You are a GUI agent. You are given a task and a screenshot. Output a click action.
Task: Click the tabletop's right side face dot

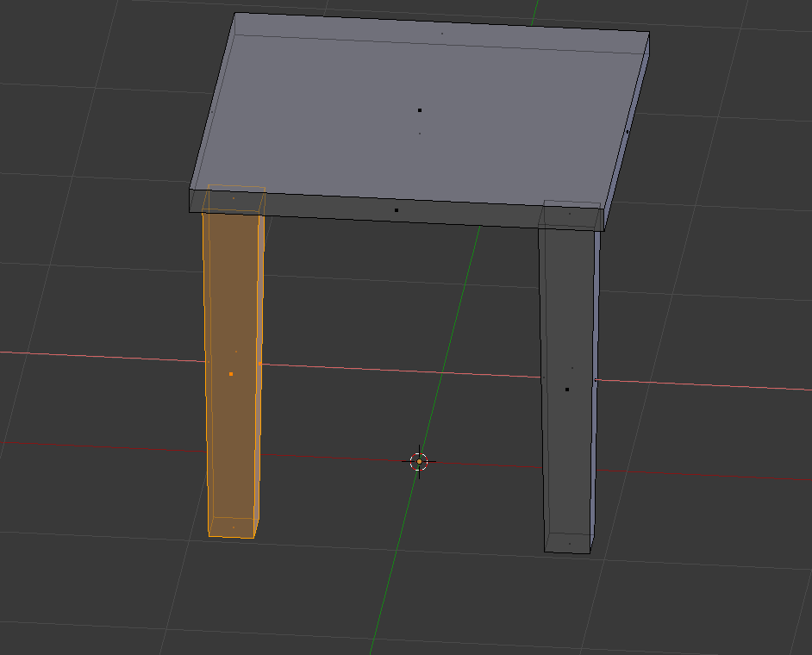628,131
